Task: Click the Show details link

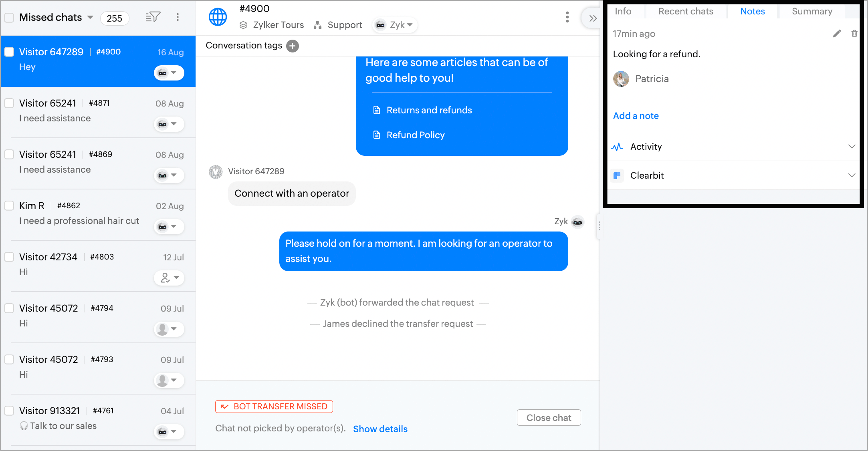Action: pyautogui.click(x=380, y=429)
